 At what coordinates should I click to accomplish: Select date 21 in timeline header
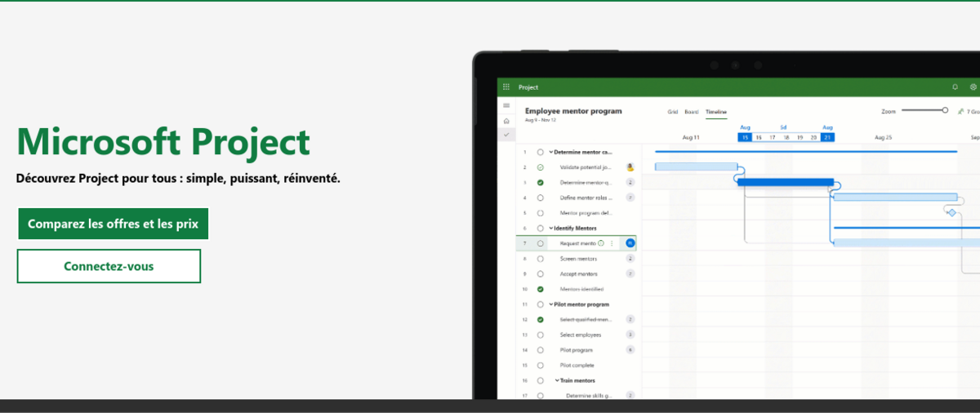pos(827,137)
